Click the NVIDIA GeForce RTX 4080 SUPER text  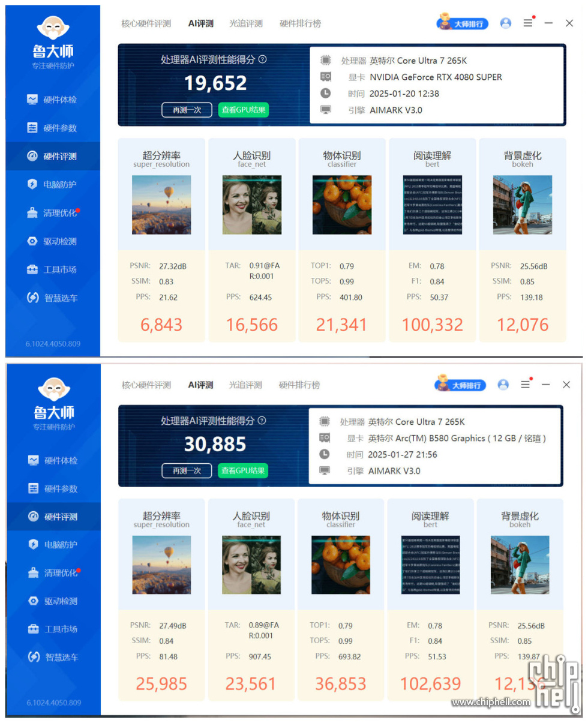point(436,77)
